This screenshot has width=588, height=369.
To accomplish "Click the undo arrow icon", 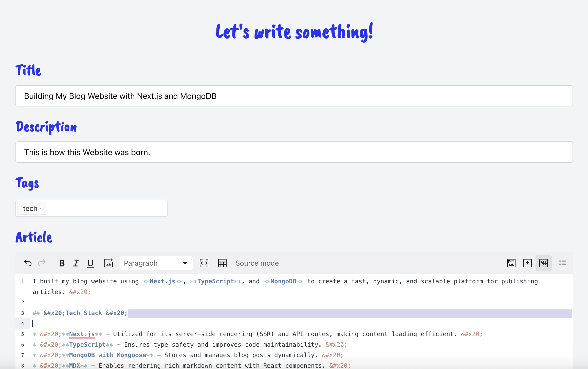I will tap(28, 263).
